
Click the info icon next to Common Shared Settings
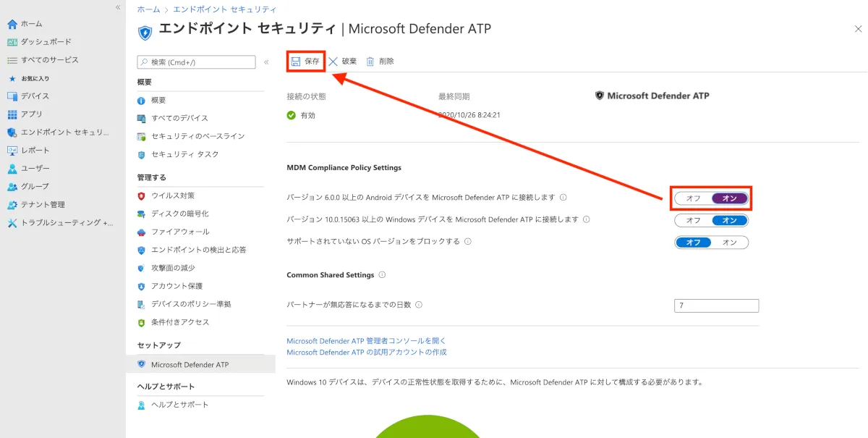pos(382,275)
